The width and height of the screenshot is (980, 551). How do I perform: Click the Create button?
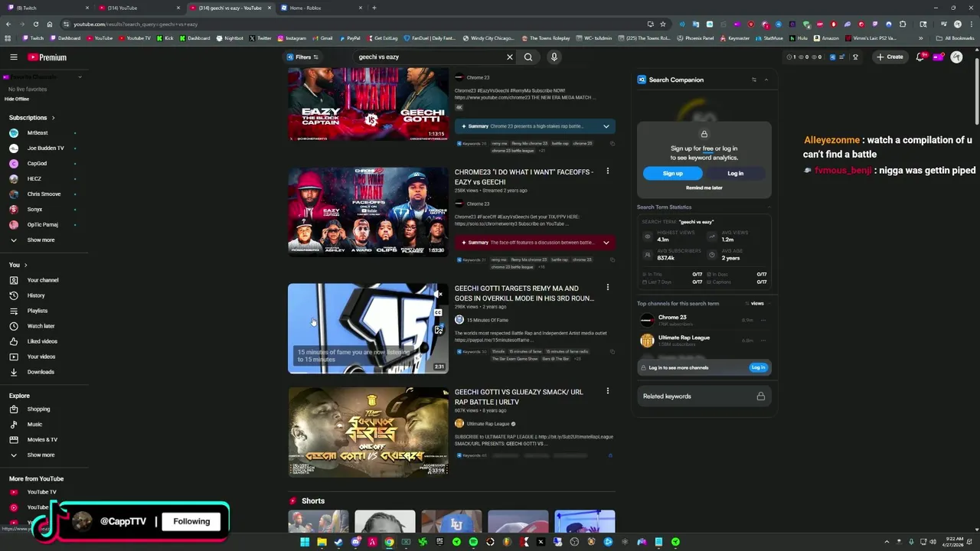890,57
